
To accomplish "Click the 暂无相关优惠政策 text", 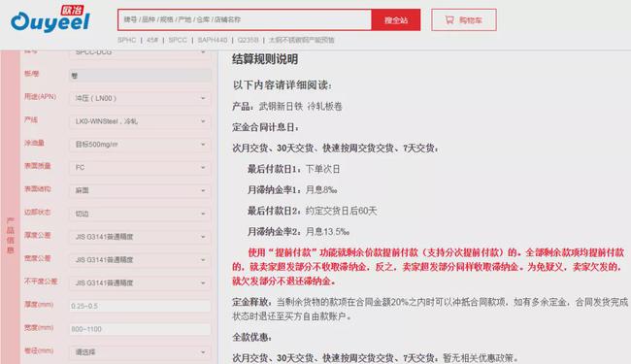I will tap(481, 357).
